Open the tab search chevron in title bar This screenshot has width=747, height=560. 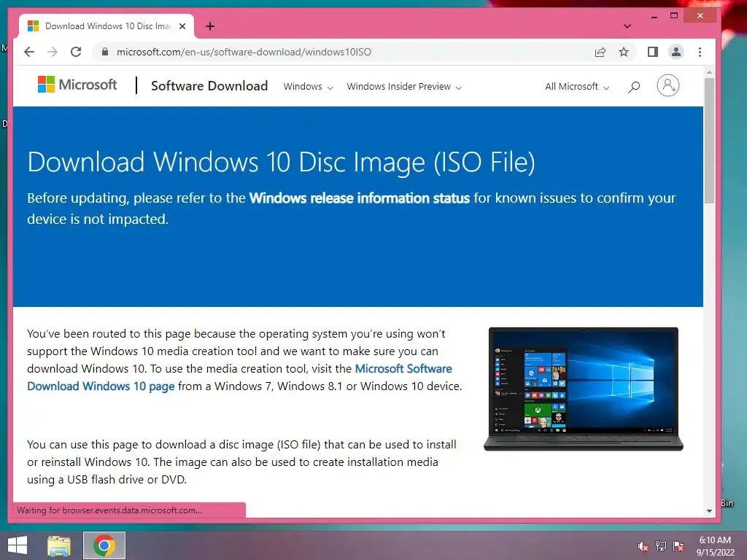pyautogui.click(x=627, y=26)
